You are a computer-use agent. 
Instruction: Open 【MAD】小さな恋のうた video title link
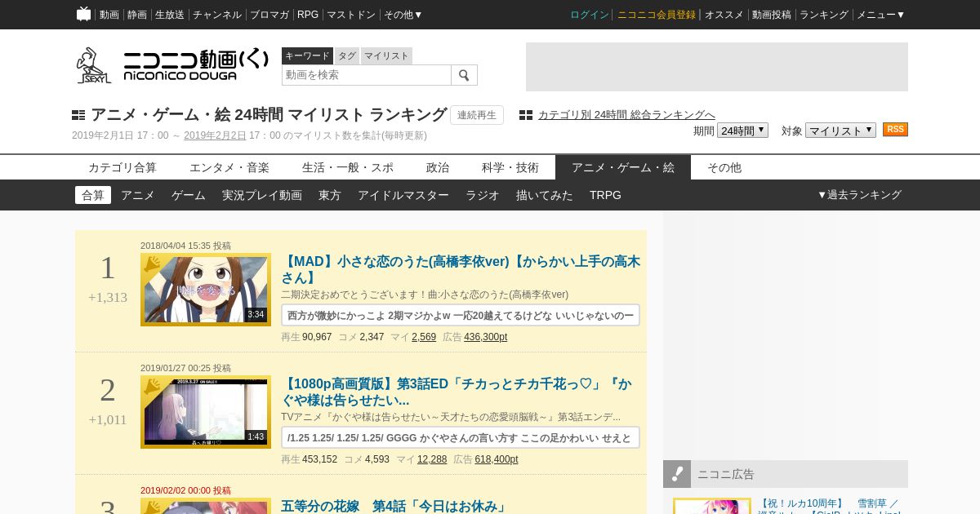pos(461,269)
